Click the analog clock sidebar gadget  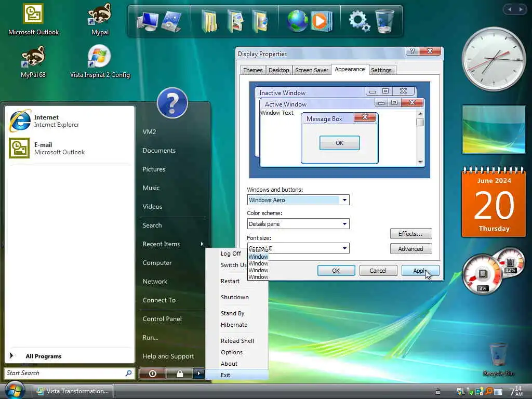pos(494,59)
